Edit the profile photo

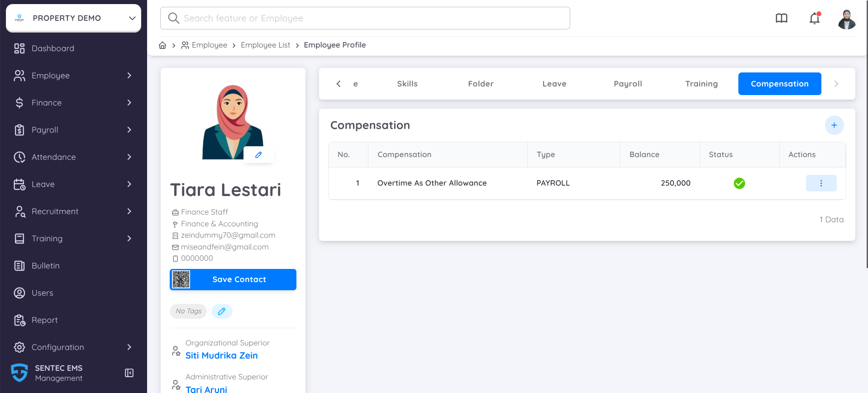(x=258, y=155)
